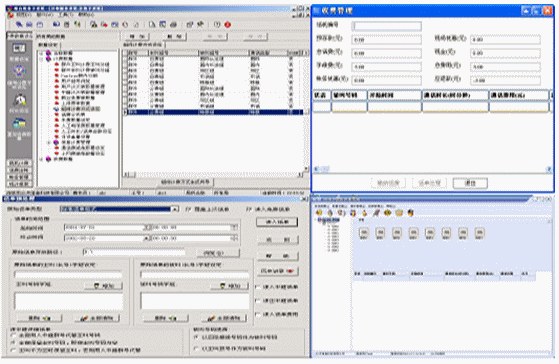The image size is (559, 364).
Task: Click the 话机编号 input field in 收费管理
Action: 386,26
